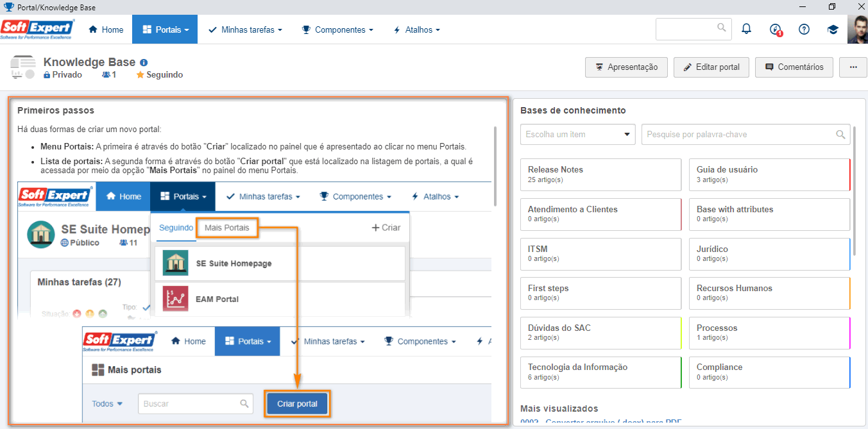Open the Guia de usuário card

(x=769, y=174)
